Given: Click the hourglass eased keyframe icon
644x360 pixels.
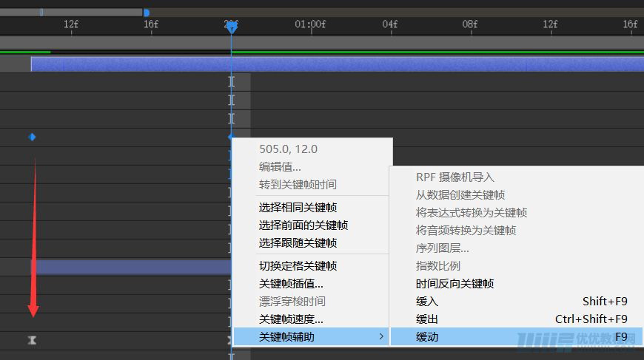Looking at the screenshot, I should click(32, 340).
